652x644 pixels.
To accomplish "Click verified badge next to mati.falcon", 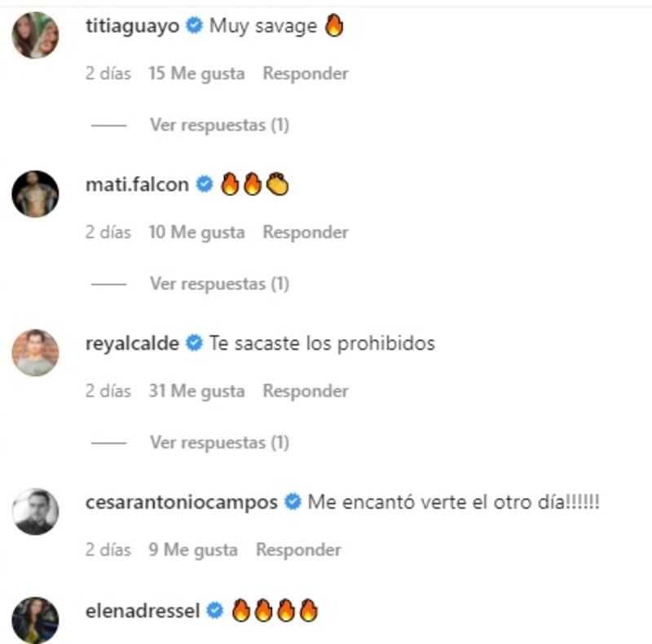I will point(205,184).
